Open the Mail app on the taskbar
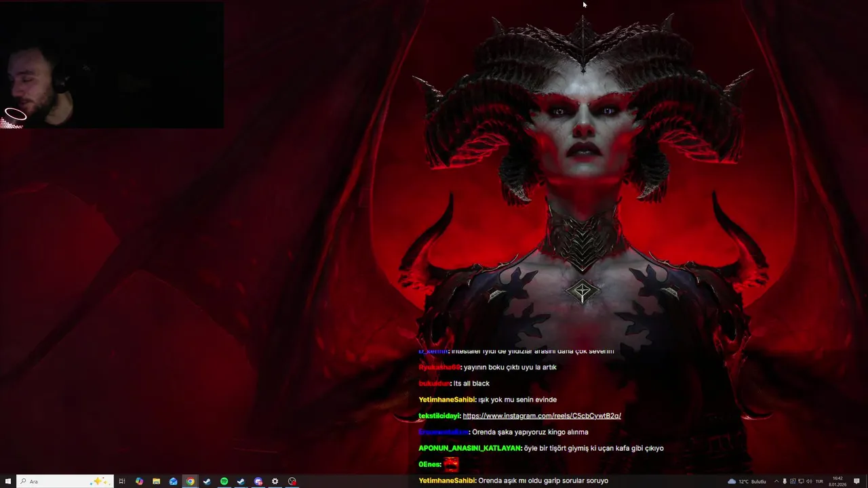This screenshot has width=868, height=488. point(173,481)
